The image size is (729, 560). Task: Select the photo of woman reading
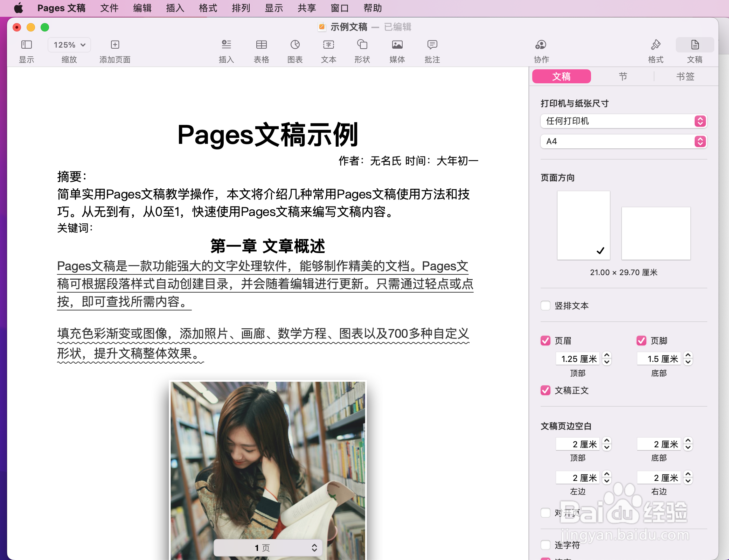(x=268, y=470)
